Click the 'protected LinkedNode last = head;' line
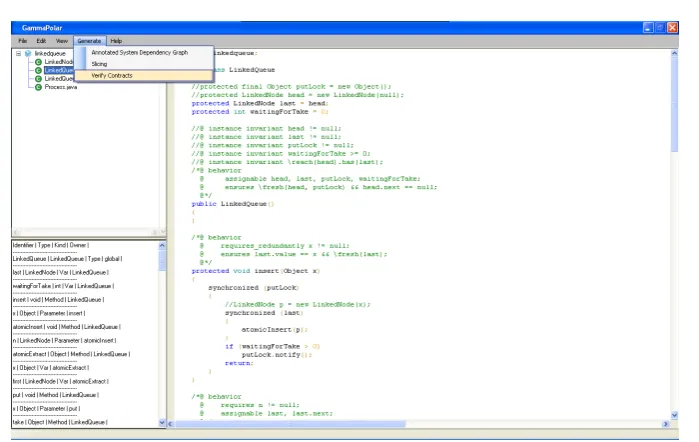This screenshot has width=699, height=442. tap(260, 103)
